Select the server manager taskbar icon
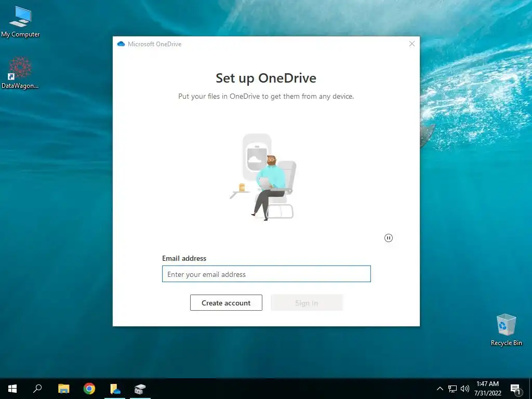This screenshot has height=399, width=532. (140, 389)
